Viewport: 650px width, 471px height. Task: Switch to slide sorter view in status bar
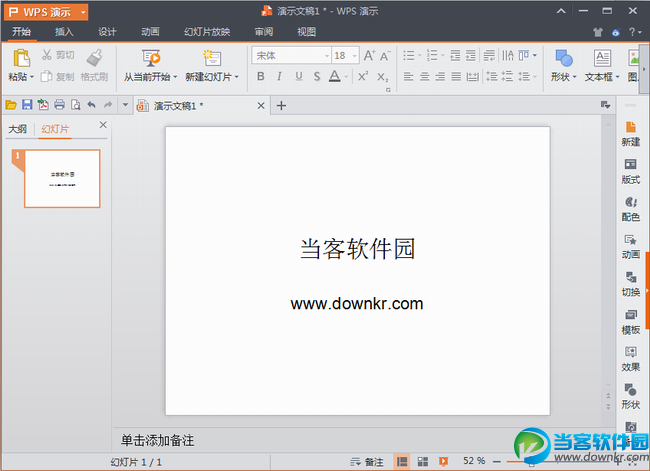click(422, 461)
